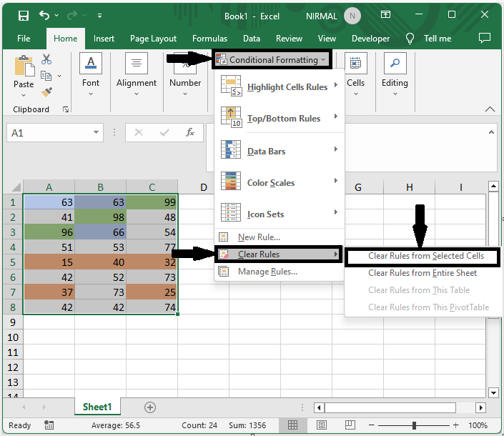
Task: Add a new sheet with plus icon
Action: point(150,407)
